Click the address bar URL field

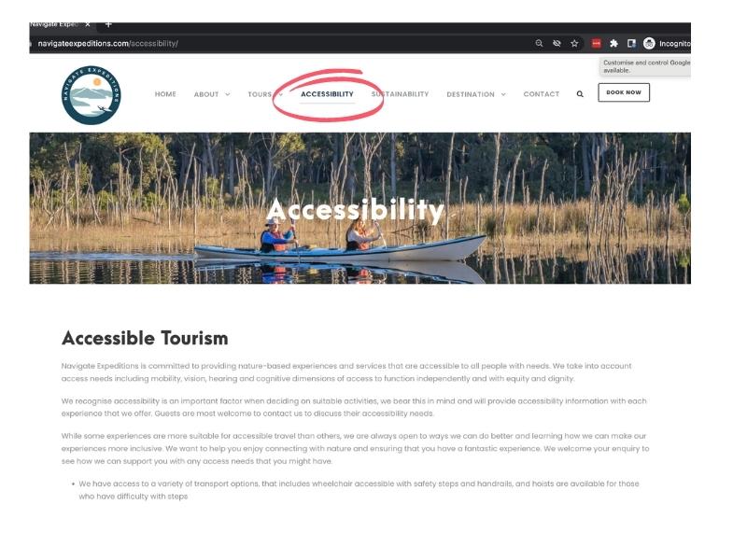[x=281, y=43]
